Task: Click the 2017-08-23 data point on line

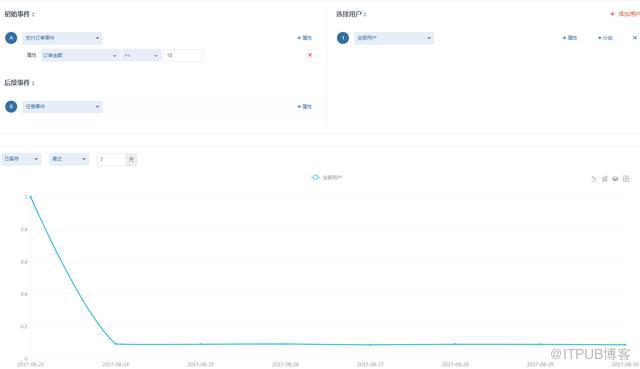Action: [30, 197]
